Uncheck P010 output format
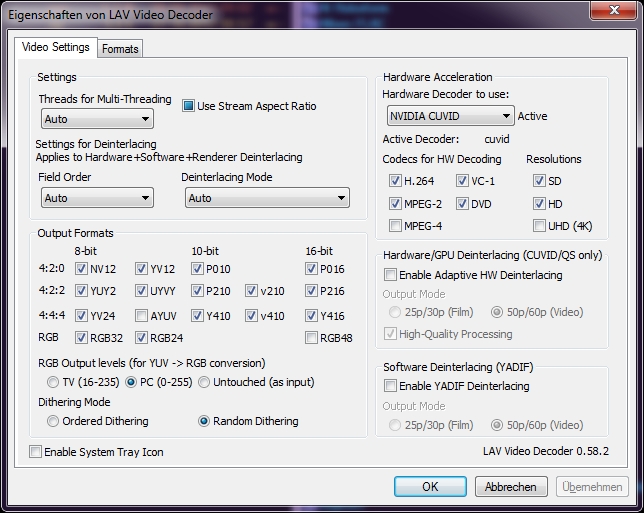This screenshot has width=644, height=513. tap(197, 269)
